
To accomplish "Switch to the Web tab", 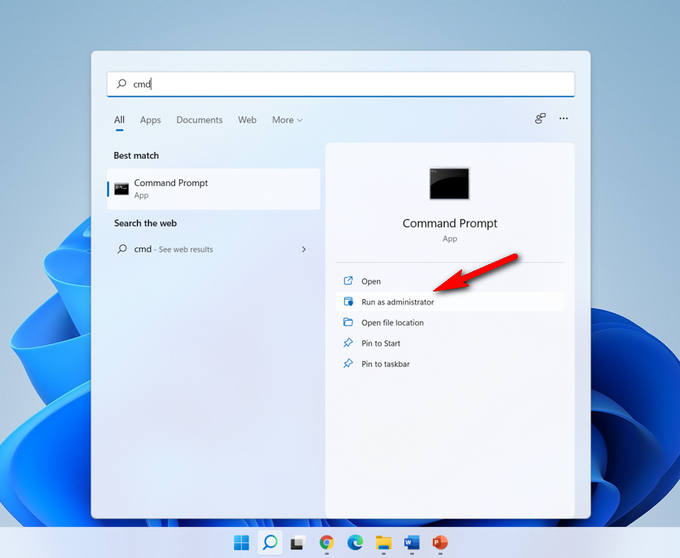I will [247, 120].
